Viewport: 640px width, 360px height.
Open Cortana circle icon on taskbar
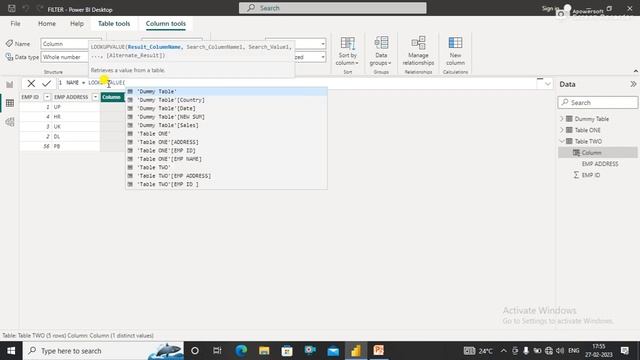195,351
